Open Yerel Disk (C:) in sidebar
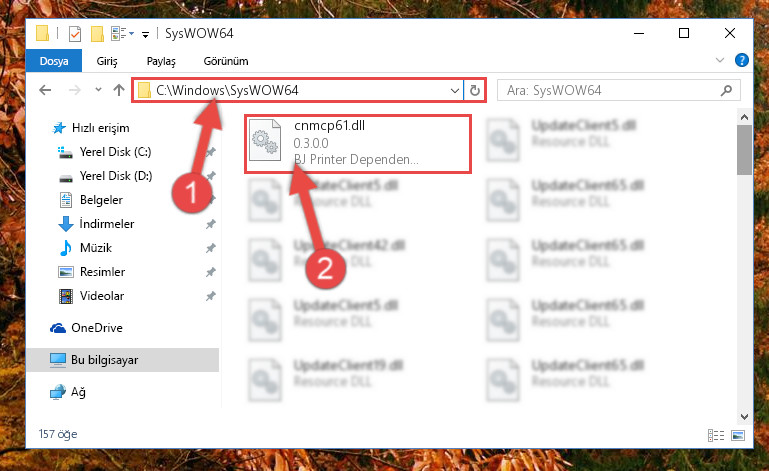The width and height of the screenshot is (769, 471). (115, 152)
